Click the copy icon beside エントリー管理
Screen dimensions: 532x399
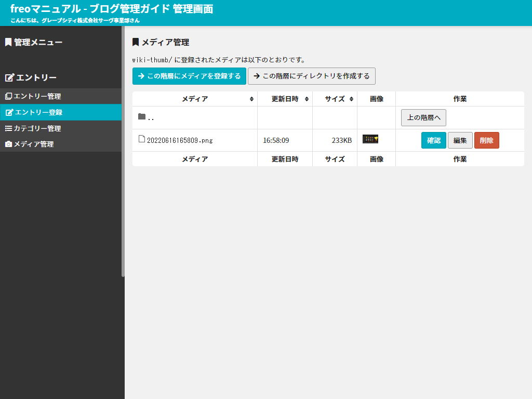point(8,96)
